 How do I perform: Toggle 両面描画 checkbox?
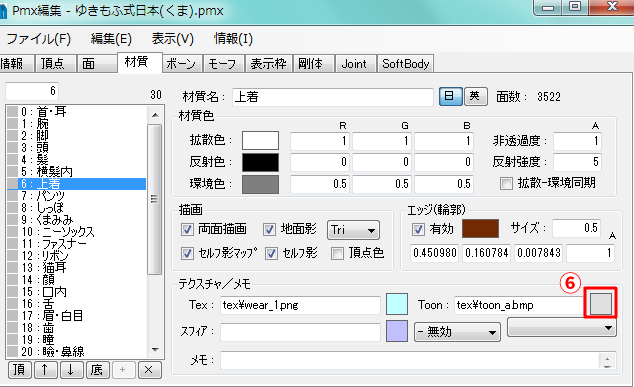point(187,229)
